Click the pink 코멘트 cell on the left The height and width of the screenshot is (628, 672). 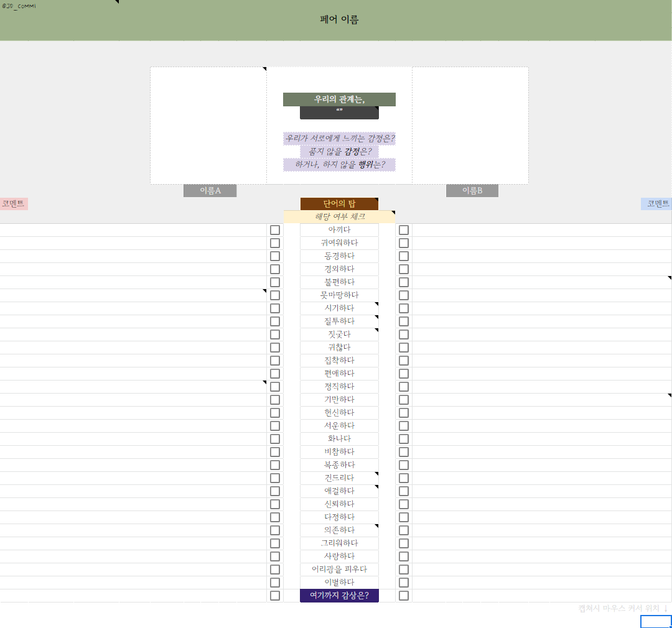tap(14, 203)
